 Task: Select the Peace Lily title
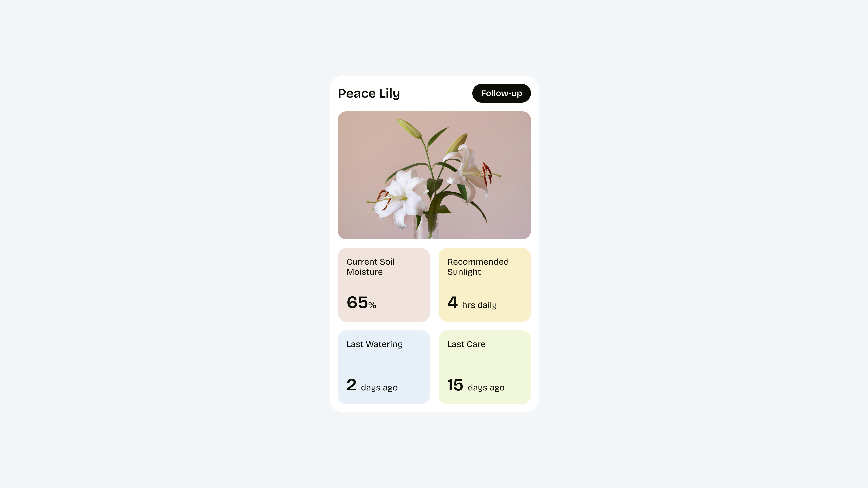click(369, 93)
